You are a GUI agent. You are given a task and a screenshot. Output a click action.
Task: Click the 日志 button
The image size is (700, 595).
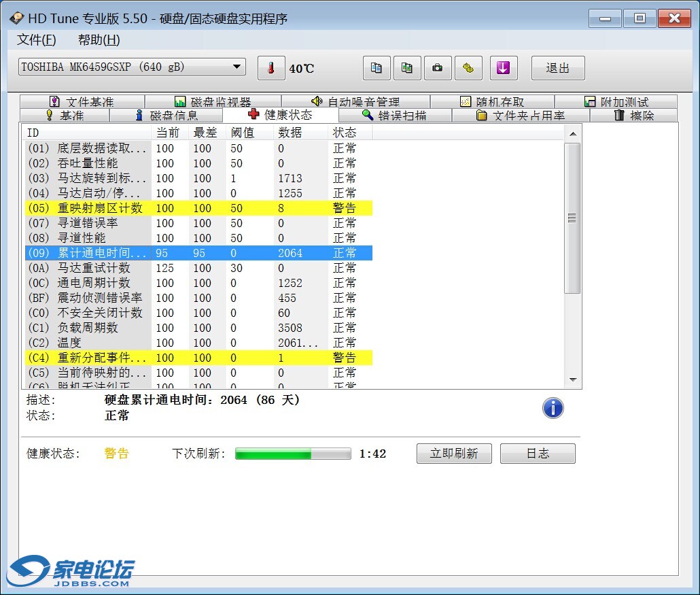click(538, 454)
